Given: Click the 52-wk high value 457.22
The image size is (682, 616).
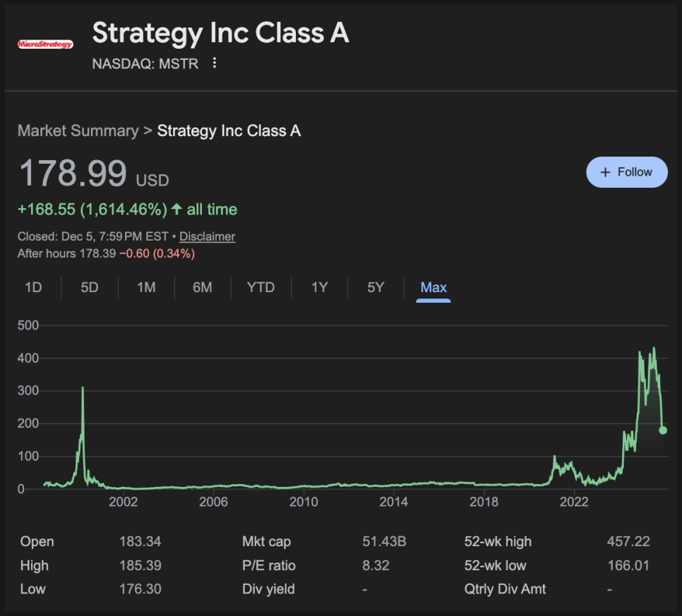Looking at the screenshot, I should (x=628, y=542).
